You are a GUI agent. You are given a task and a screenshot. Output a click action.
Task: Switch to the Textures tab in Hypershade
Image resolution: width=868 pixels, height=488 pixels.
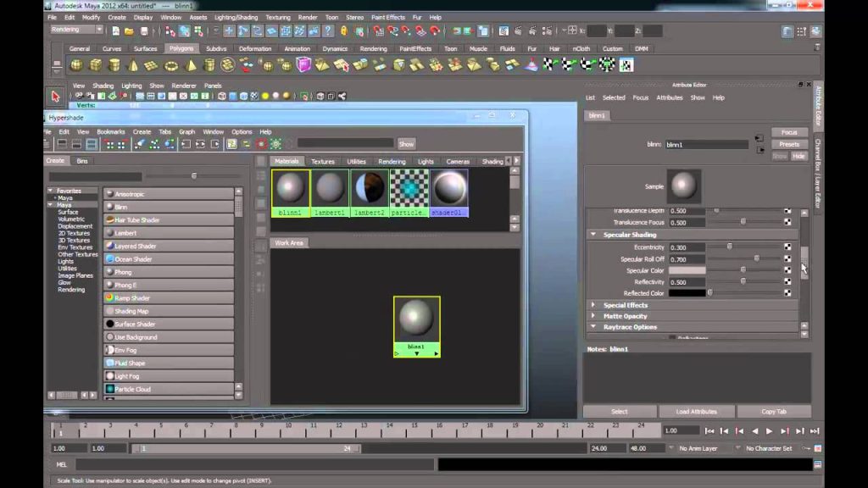(323, 162)
